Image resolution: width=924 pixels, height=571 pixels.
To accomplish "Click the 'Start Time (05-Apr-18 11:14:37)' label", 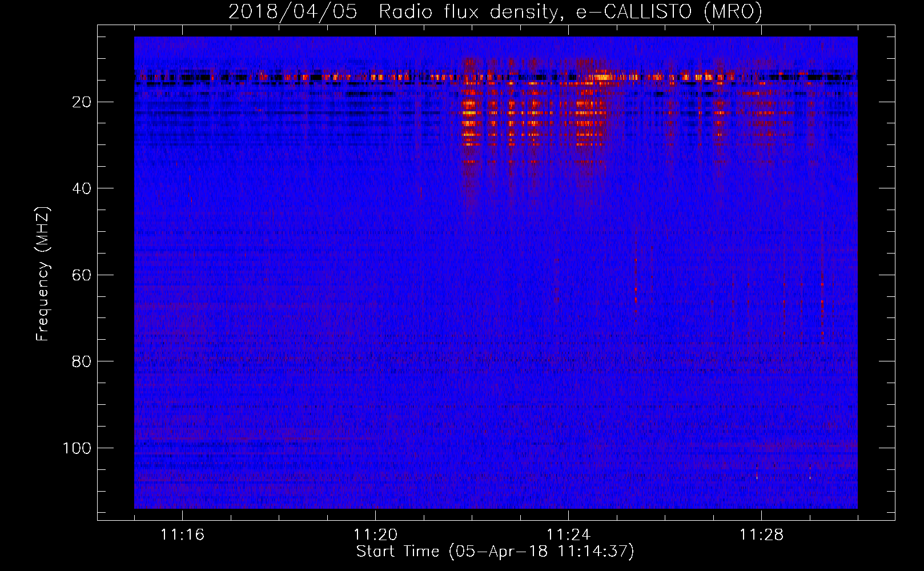I will point(495,552).
